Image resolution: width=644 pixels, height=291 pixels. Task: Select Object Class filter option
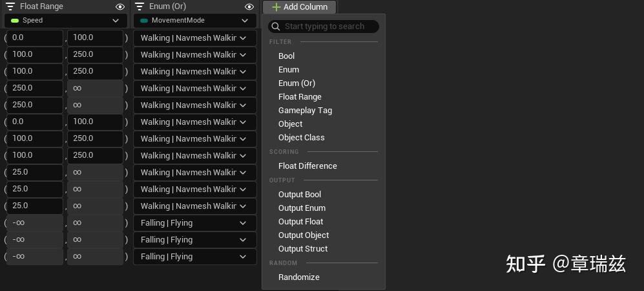pos(302,138)
